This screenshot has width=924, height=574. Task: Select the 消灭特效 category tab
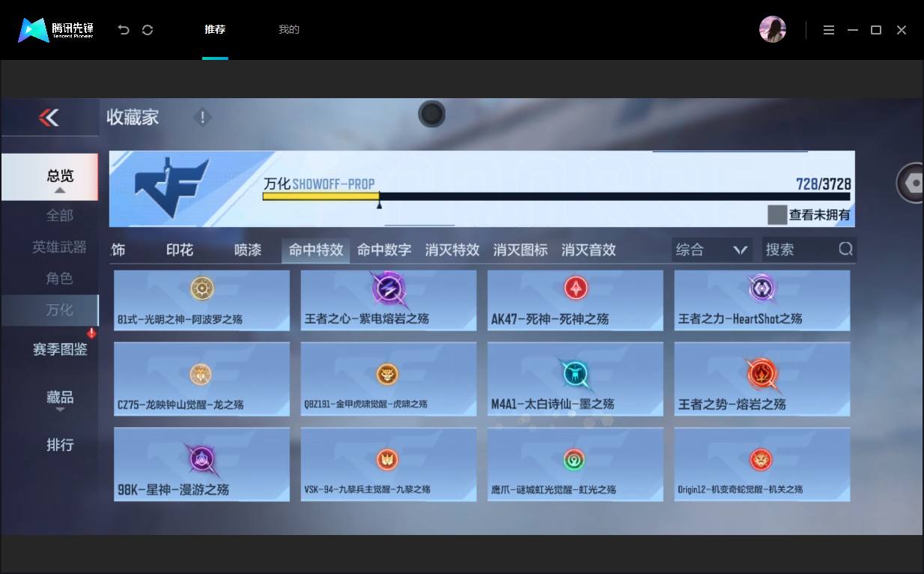[452, 250]
